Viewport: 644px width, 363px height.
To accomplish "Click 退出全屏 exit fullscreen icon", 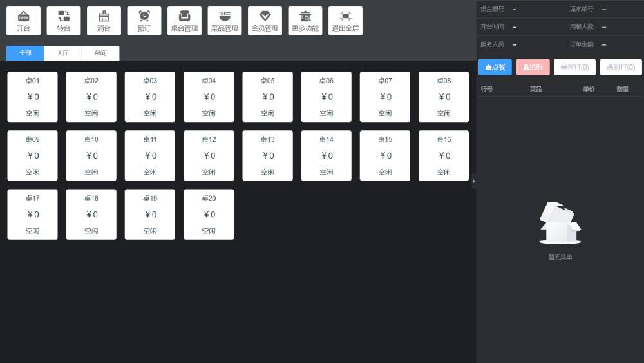I will (x=345, y=21).
